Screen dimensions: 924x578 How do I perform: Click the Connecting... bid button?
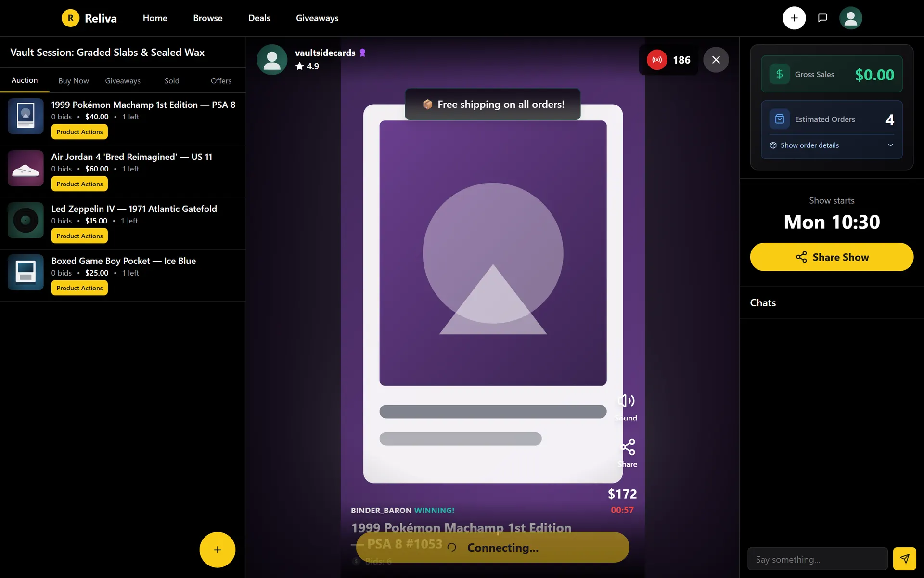click(493, 548)
